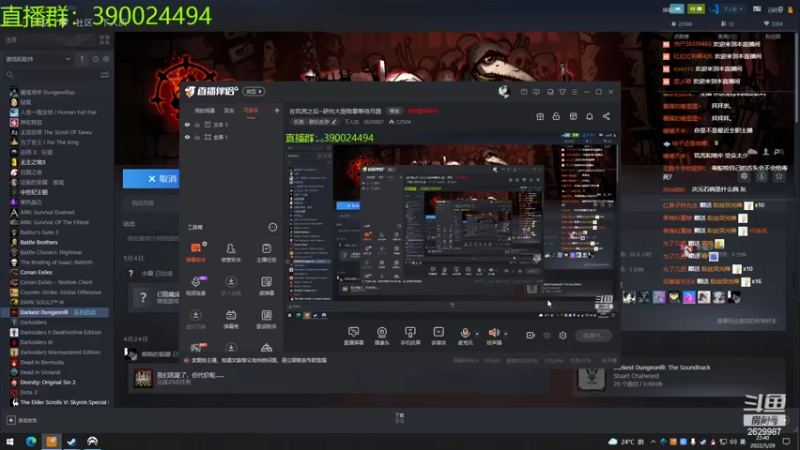Viewport: 800px width, 450px height.
Task: Switch to the second scene tab in the streaming app
Action: point(229,111)
